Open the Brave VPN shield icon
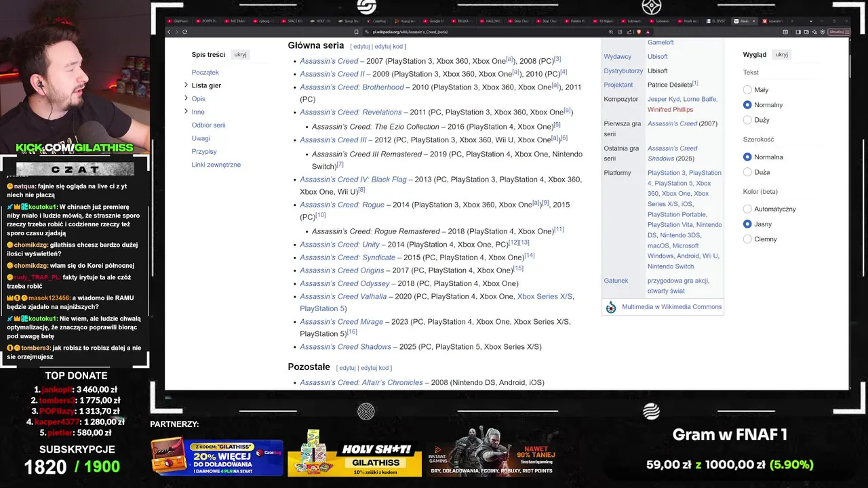 point(823,32)
